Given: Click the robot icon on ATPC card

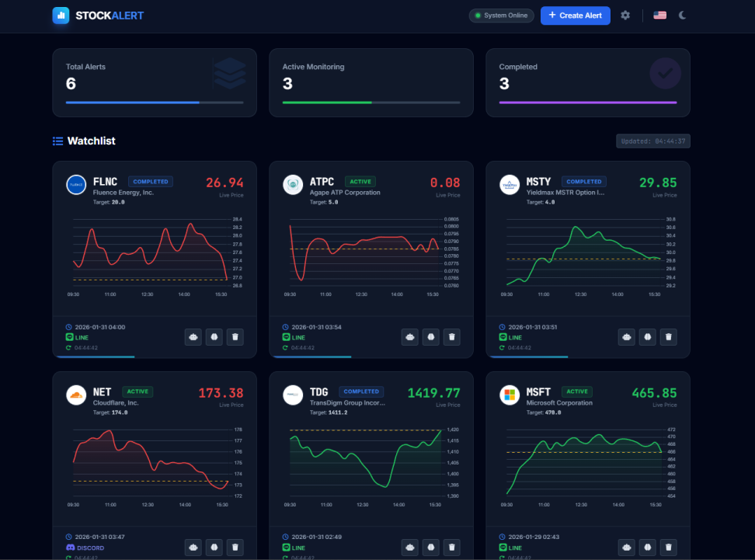Looking at the screenshot, I should tap(410, 337).
